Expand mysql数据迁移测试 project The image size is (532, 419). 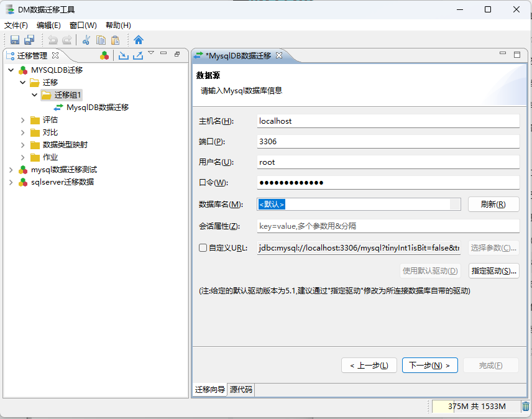11,170
